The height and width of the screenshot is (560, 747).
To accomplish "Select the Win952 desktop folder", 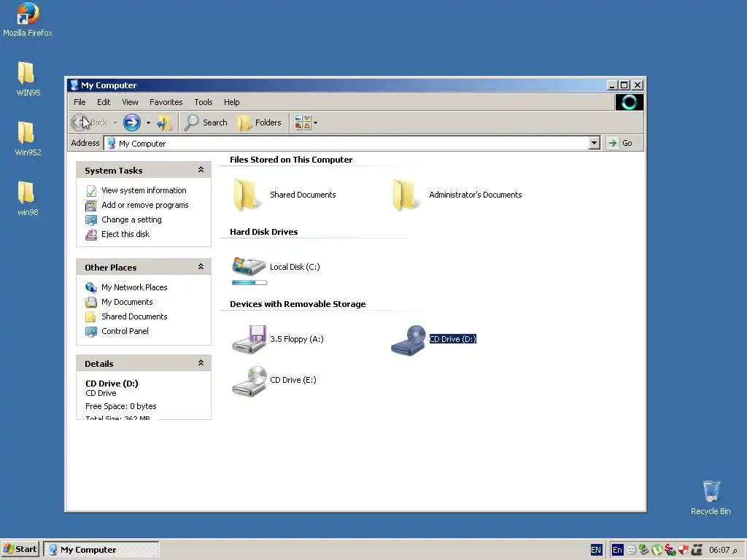I will 28,139.
